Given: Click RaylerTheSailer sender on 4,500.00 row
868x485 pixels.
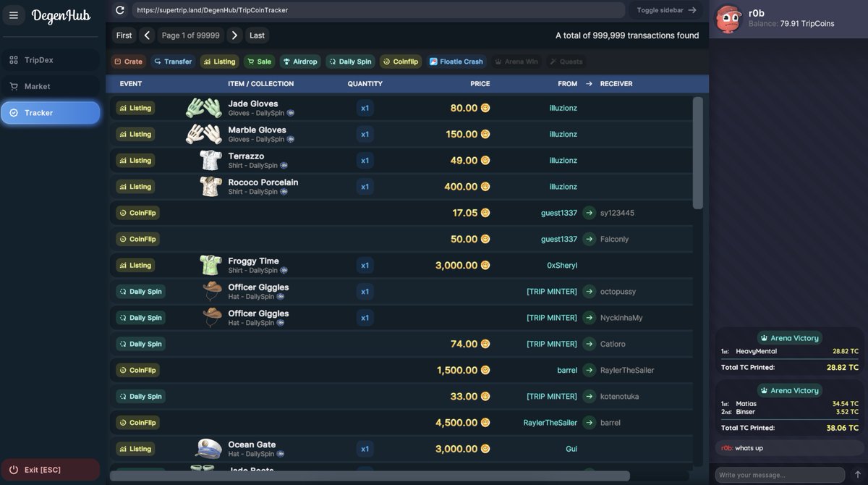Looking at the screenshot, I should (x=550, y=423).
